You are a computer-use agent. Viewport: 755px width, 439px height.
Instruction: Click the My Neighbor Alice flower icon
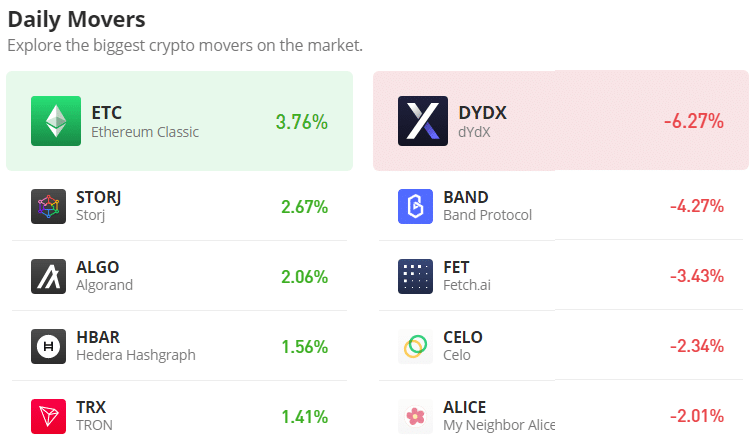pyautogui.click(x=415, y=416)
